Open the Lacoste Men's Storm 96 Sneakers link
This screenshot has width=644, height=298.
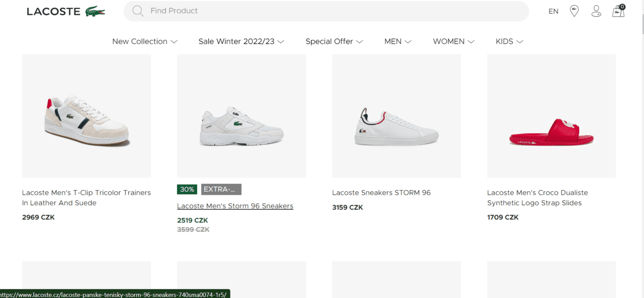pos(235,206)
